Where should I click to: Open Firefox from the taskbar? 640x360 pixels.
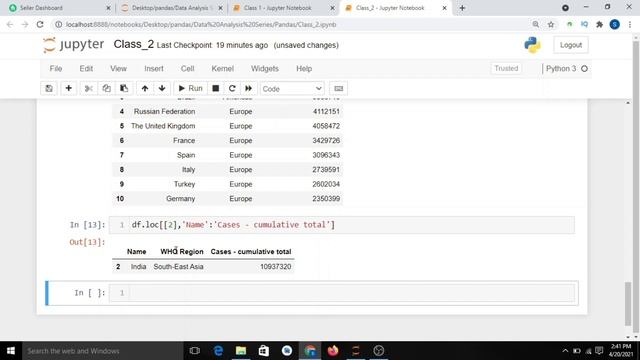coord(333,351)
